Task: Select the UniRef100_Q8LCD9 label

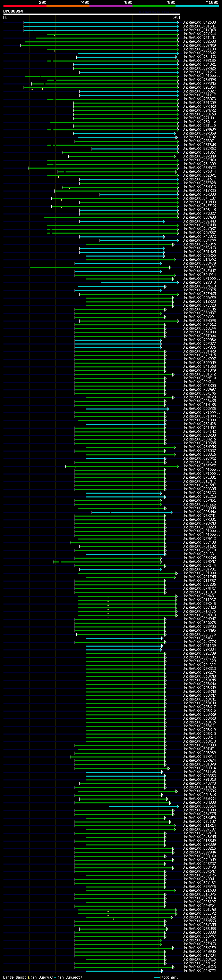Action: coord(199,164)
